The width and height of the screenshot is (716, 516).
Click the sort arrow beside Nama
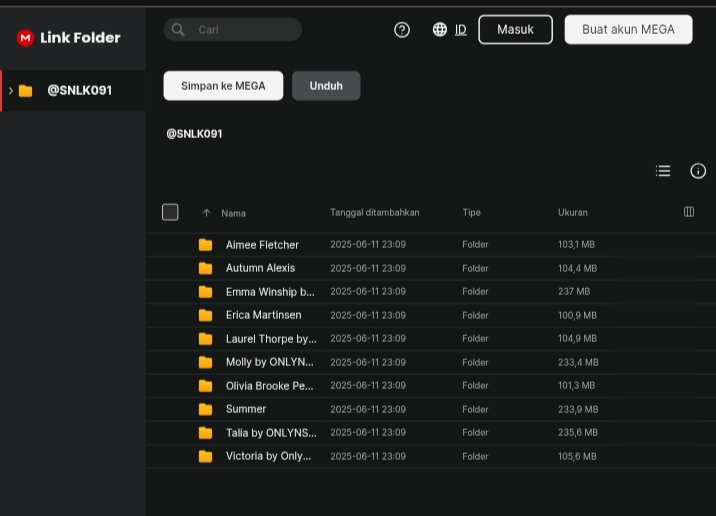pos(206,213)
